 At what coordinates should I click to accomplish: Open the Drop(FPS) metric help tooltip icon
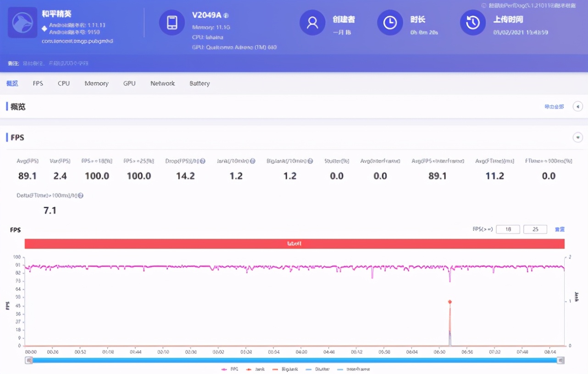point(202,161)
